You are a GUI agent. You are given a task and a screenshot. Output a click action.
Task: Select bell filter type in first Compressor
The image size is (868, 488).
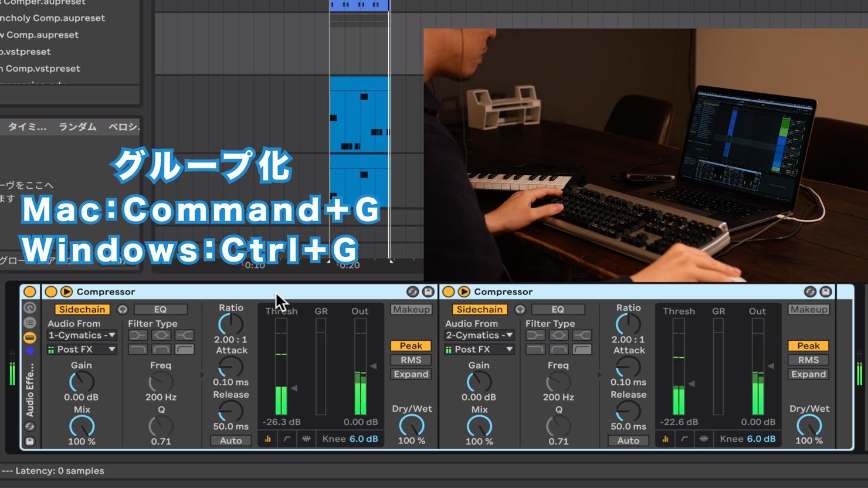(161, 335)
